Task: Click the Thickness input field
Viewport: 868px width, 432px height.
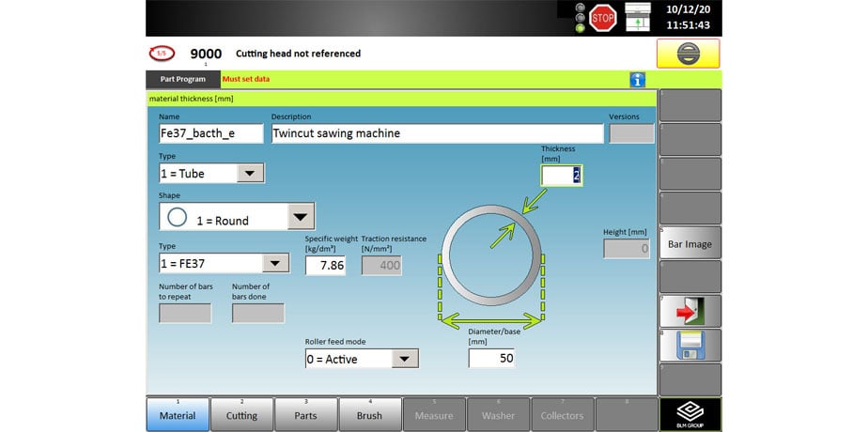Action: coord(562,176)
